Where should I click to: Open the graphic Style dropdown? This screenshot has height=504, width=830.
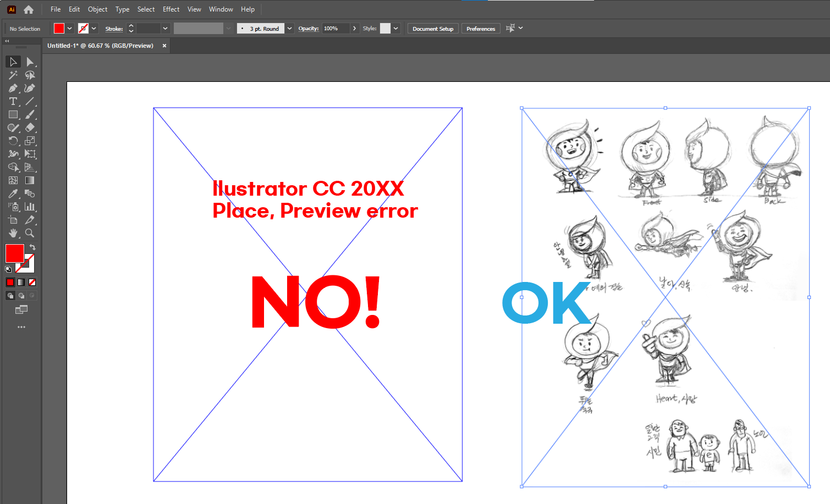[395, 29]
